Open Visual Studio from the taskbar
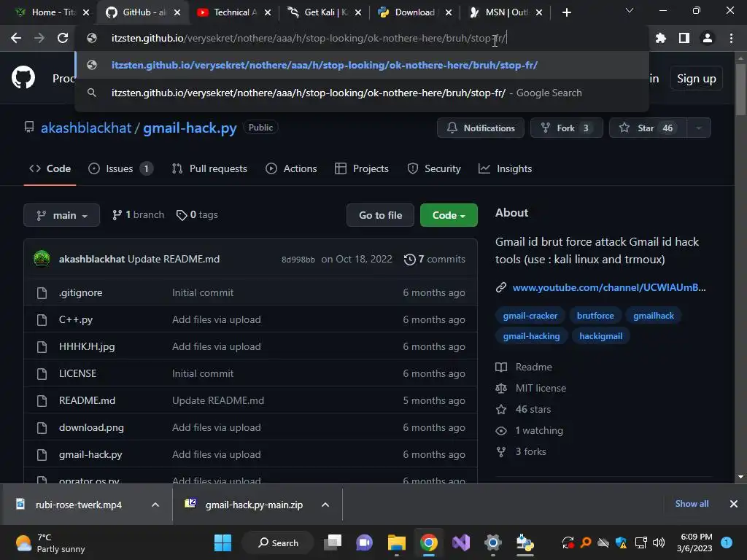Viewport: 747px width, 560px height. [x=461, y=542]
